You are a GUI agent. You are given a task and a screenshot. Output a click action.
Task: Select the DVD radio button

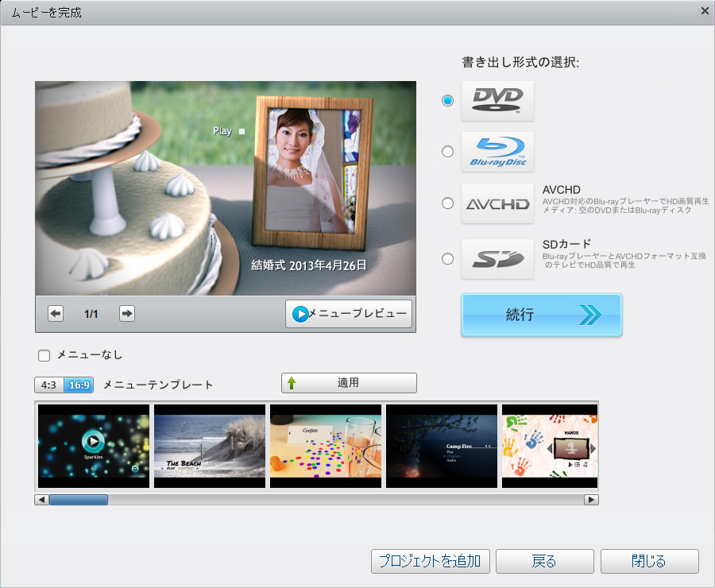tap(448, 101)
